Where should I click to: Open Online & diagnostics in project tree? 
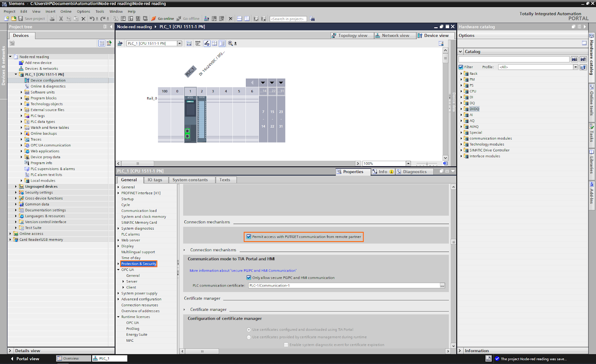point(48,86)
